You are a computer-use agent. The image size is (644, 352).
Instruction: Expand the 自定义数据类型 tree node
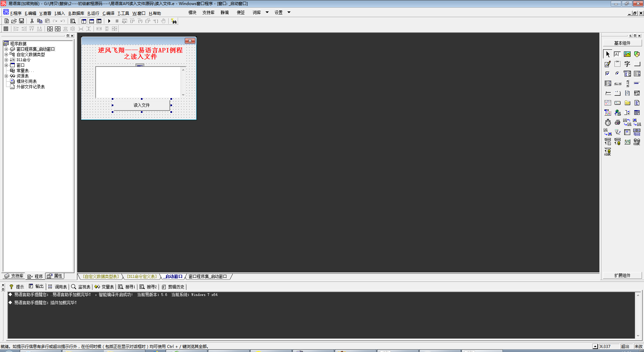coord(6,54)
